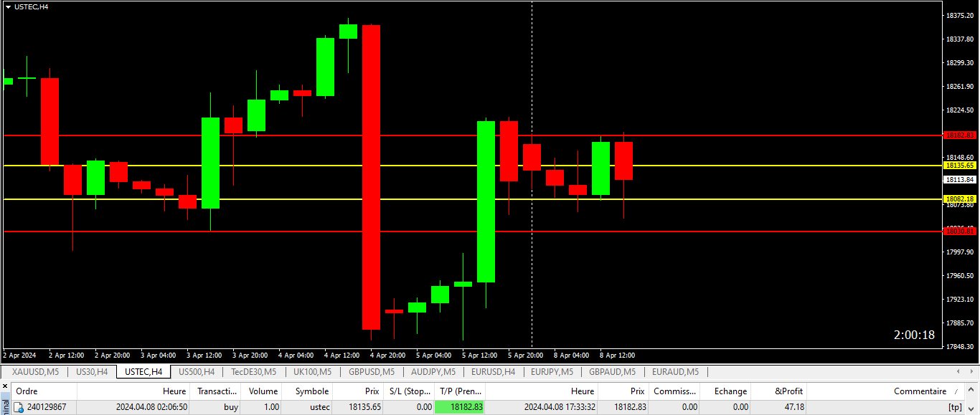The image size is (980, 415).
Task: Select the green T/P 18182.83 cell
Action: pyautogui.click(x=460, y=407)
